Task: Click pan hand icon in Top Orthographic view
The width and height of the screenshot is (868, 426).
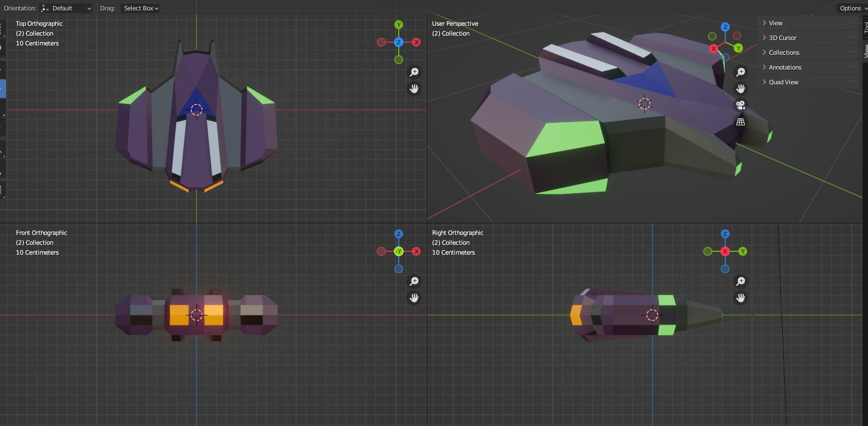Action: click(x=414, y=89)
